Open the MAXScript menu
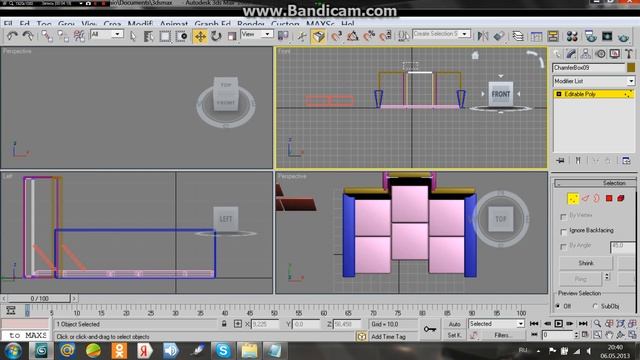This screenshot has height=360, width=640. point(320,24)
